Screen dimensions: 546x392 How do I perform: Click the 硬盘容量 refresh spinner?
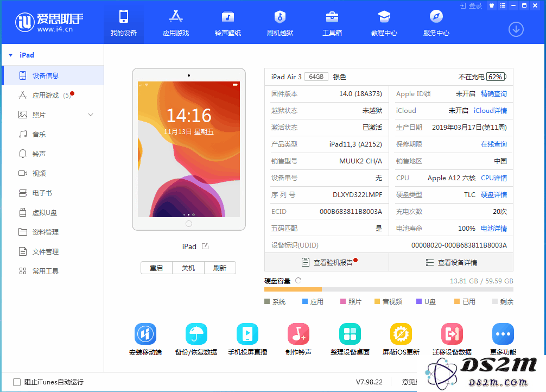pos(298,281)
